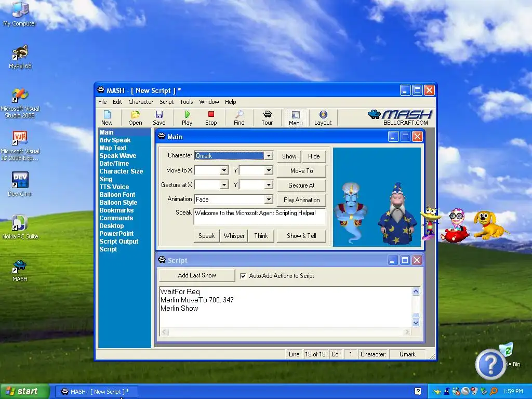The image size is (532, 399).
Task: Click the Layout toolbar icon
Action: click(x=323, y=118)
